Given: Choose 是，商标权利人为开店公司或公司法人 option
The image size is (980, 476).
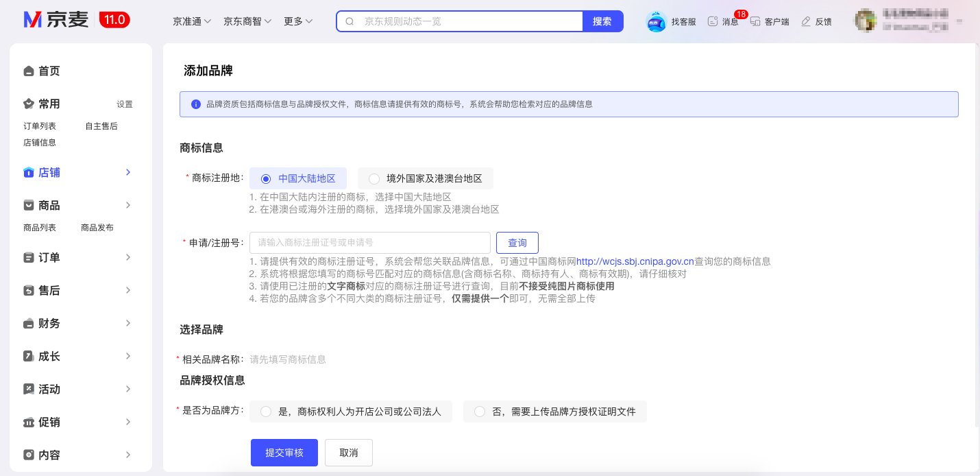Looking at the screenshot, I should click(266, 412).
